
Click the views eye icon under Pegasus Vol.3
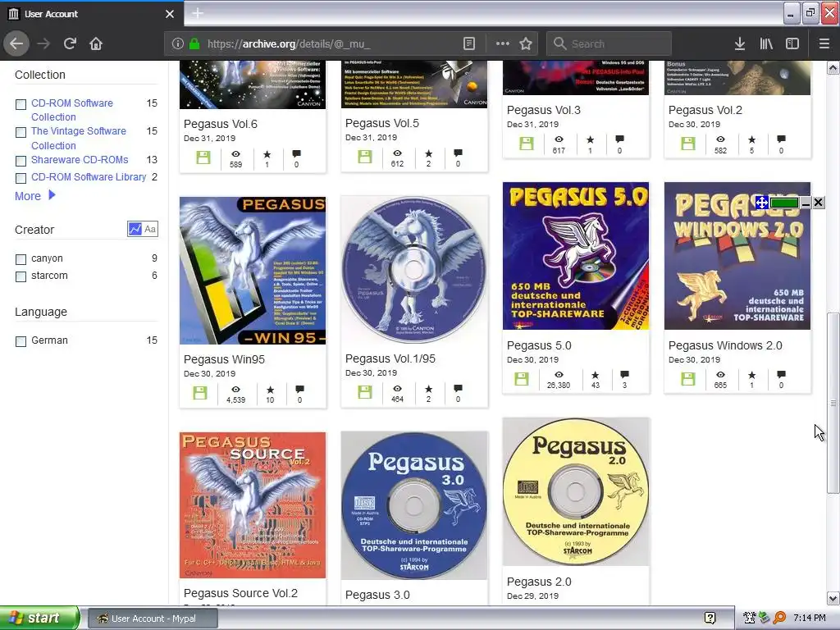[559, 139]
